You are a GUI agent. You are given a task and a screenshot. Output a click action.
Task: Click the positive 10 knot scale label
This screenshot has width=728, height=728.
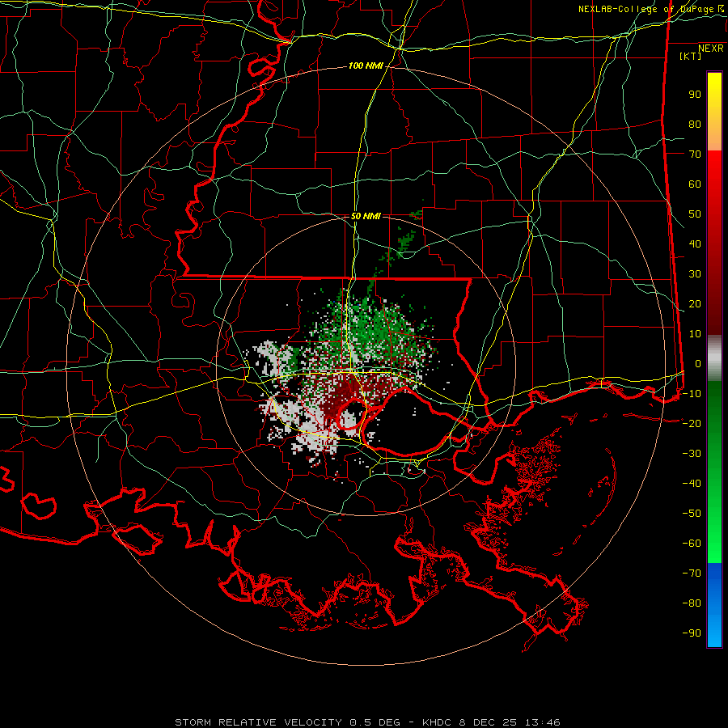[695, 334]
